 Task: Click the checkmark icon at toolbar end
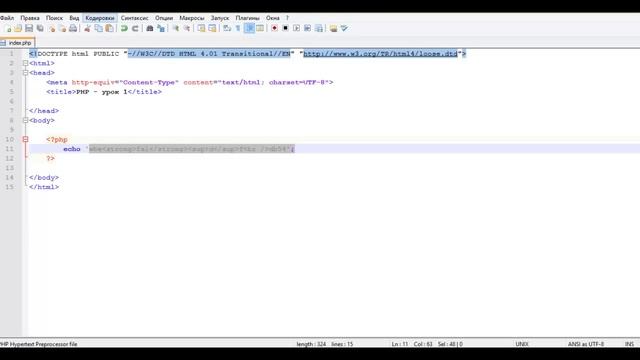[344, 28]
